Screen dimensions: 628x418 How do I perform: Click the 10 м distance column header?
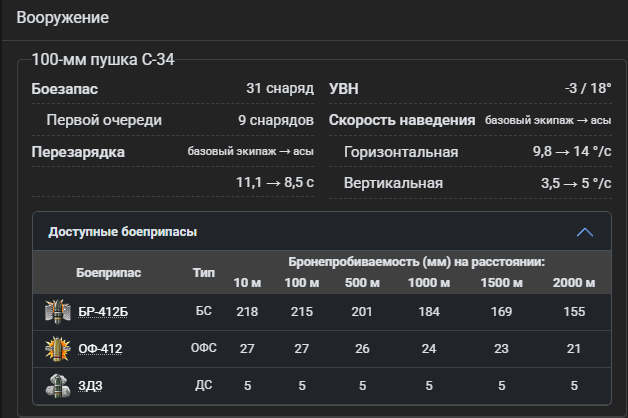point(247,283)
